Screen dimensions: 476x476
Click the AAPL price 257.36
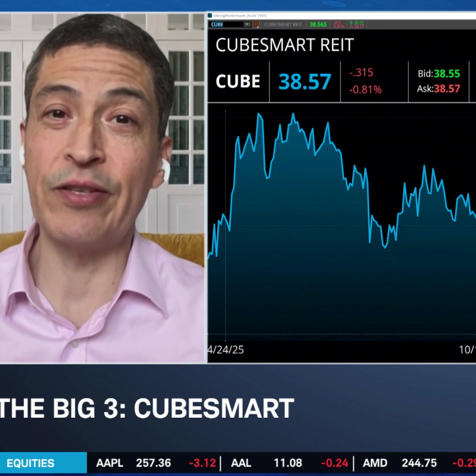pos(153,463)
